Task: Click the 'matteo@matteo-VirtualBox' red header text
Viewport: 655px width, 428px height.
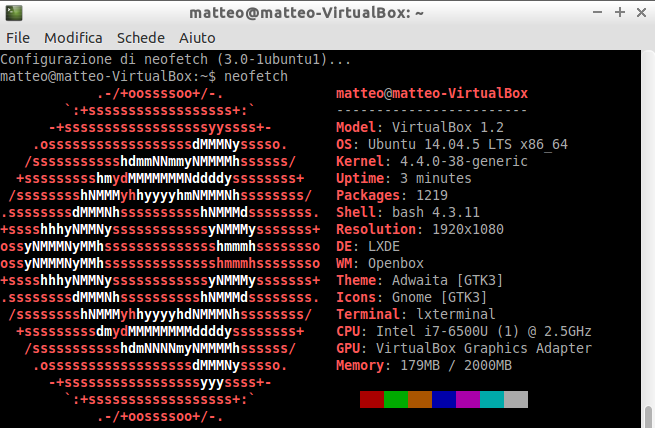Action: click(x=432, y=93)
